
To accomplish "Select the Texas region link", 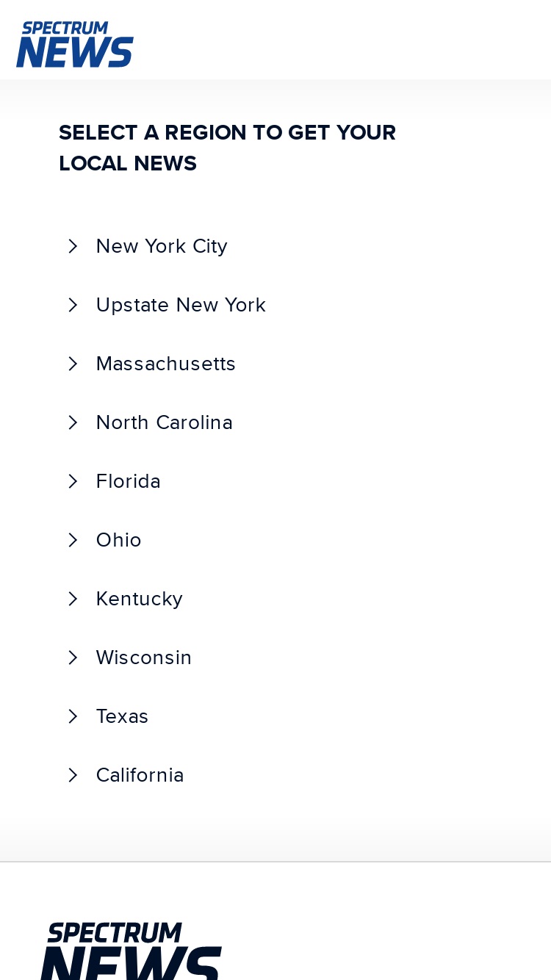I will (123, 716).
